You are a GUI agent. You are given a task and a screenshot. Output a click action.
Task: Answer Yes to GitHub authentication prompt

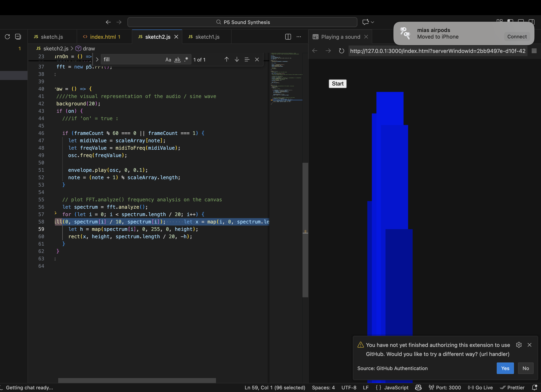tap(505, 368)
